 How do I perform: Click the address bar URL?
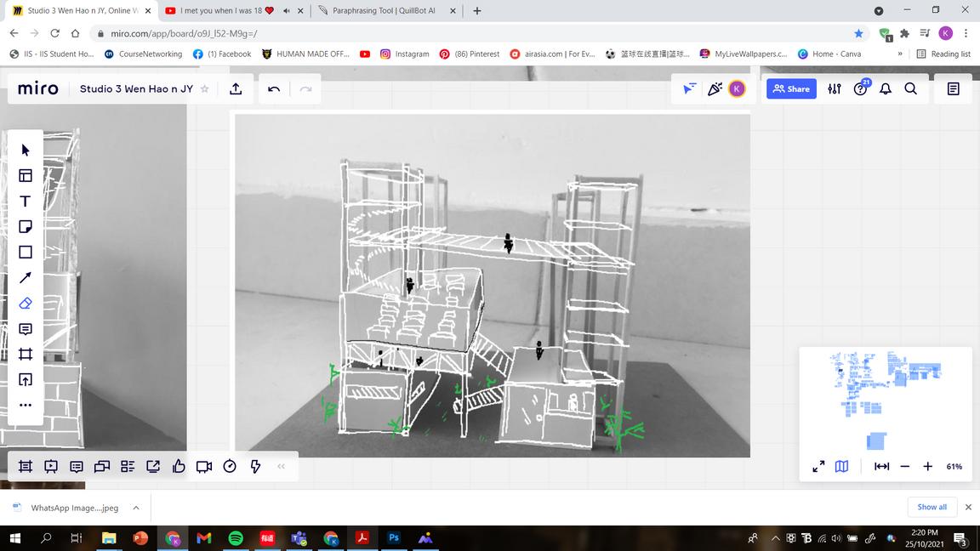(x=184, y=34)
